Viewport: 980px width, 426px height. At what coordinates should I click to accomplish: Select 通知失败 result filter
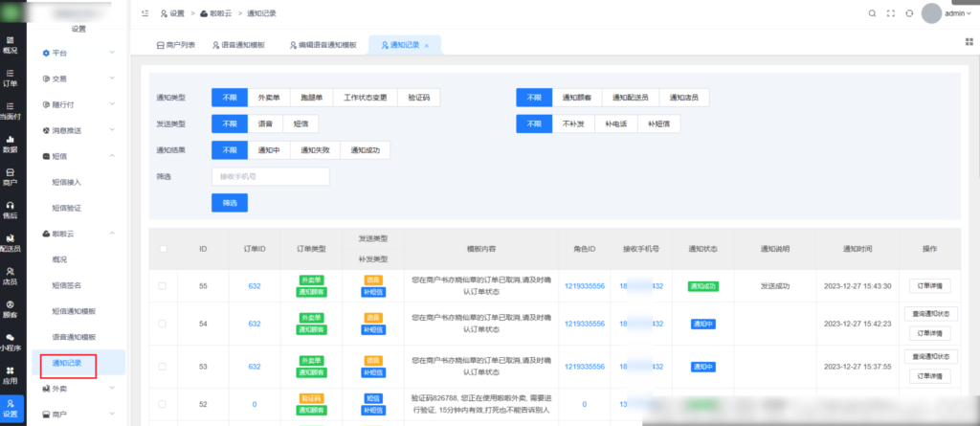coord(315,150)
